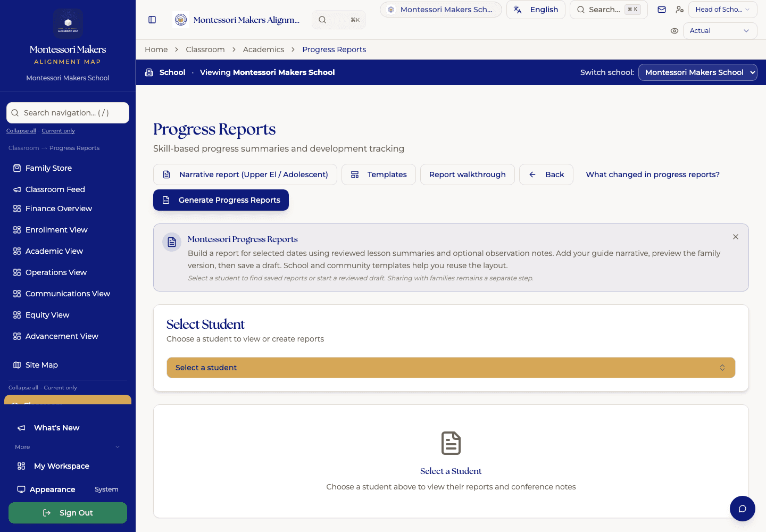Viewport: 766px width, 532px height.
Task: Click the document icon in info banner
Action: coord(172,242)
